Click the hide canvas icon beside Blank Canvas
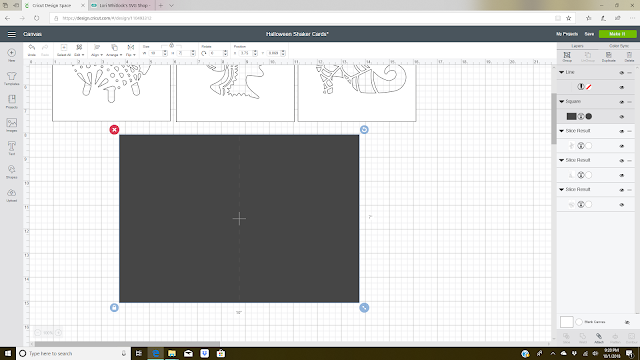 [627, 322]
